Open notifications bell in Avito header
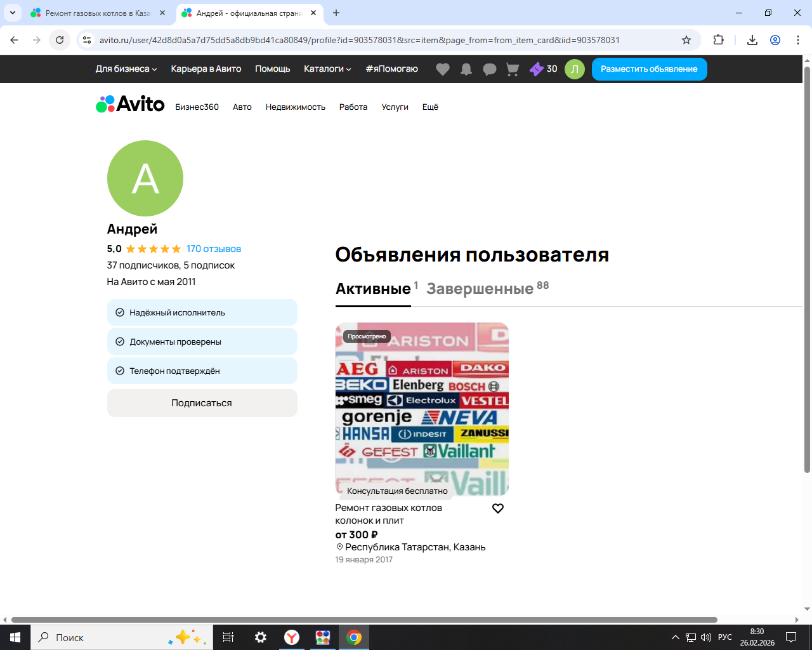 click(x=466, y=69)
